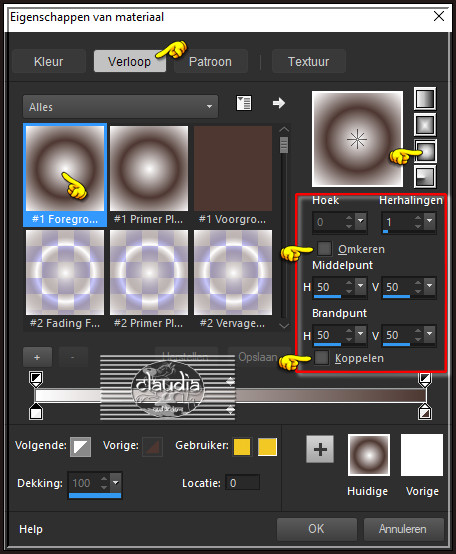Image resolution: width=456 pixels, height=554 pixels.
Task: Add current material to swatches with plus
Action: [x=320, y=449]
